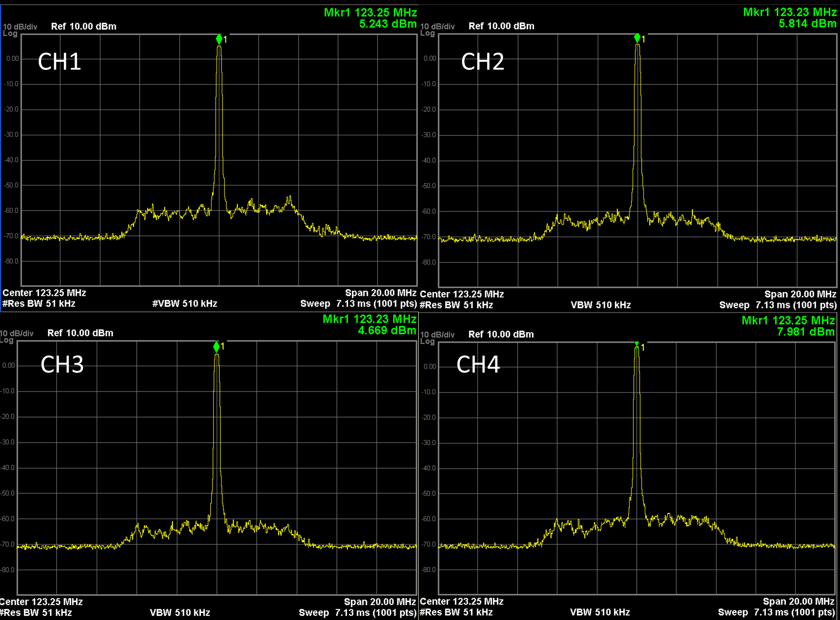Screen dimensions: 840x620
Task: Click the CH2 marker readout 5.814 dBm
Action: click(x=807, y=24)
